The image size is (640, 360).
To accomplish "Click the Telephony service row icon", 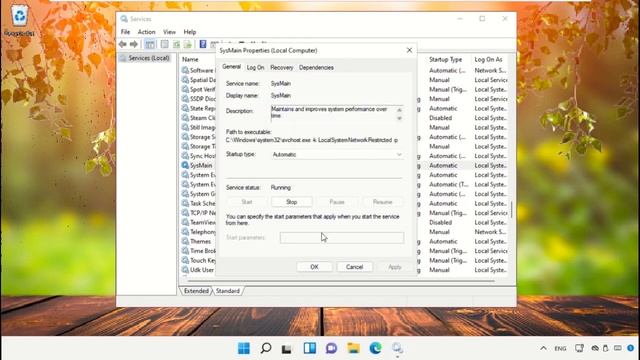I will tap(185, 232).
